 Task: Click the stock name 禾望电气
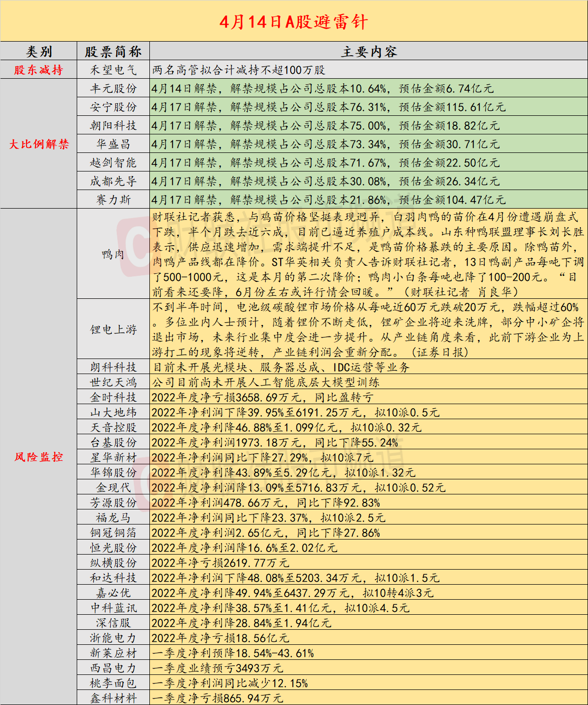pyautogui.click(x=113, y=70)
